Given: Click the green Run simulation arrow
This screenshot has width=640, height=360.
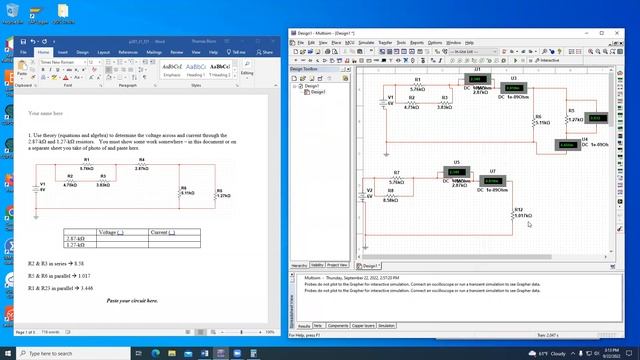Looking at the screenshot, I should coord(516,60).
